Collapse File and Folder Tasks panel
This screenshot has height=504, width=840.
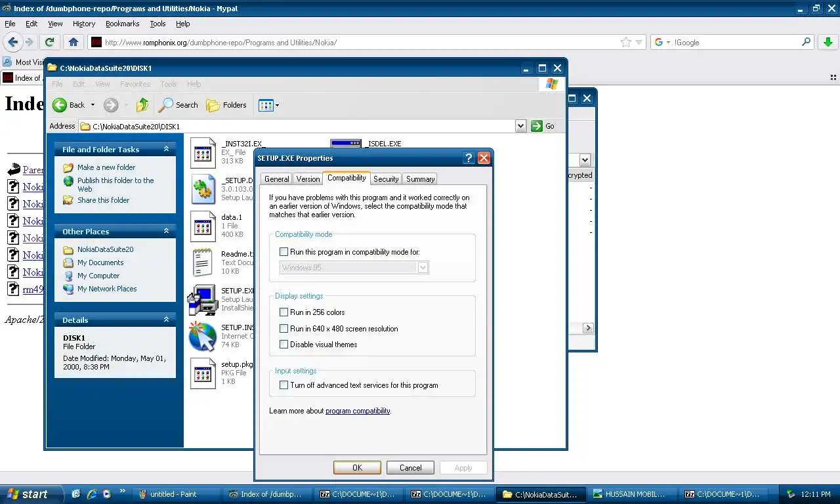pyautogui.click(x=166, y=149)
